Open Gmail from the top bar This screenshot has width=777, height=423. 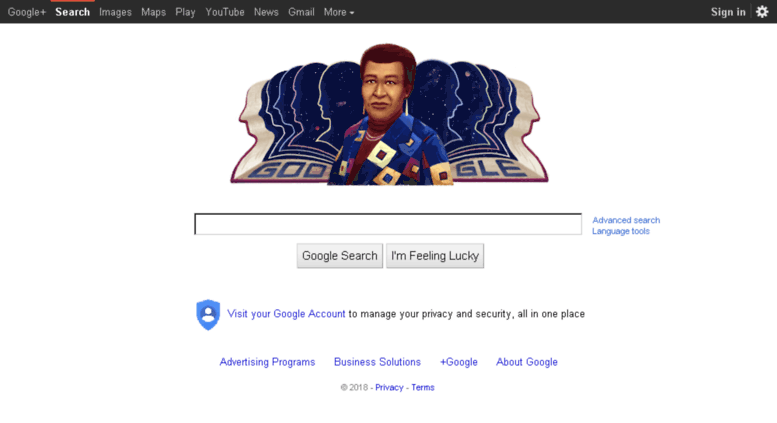pyautogui.click(x=301, y=12)
